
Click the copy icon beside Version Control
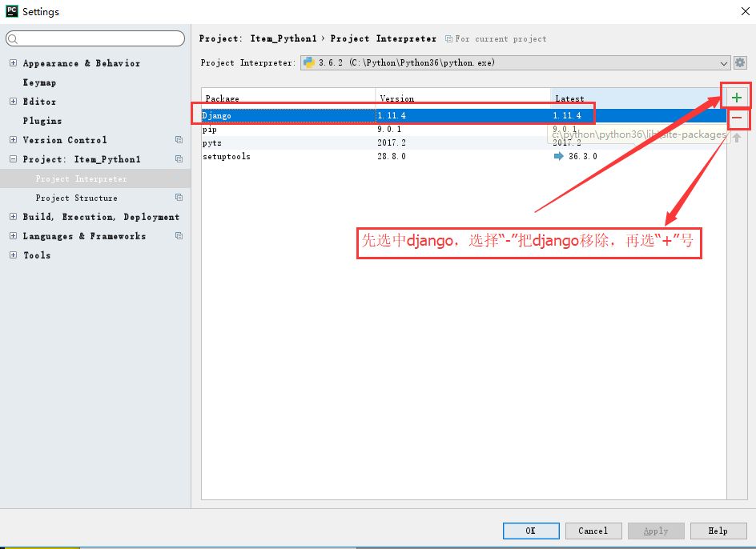point(179,140)
